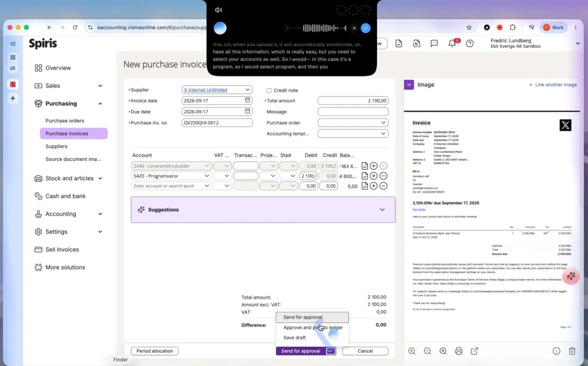Open Invoice date calendar picker
588x366 pixels.
click(247, 100)
